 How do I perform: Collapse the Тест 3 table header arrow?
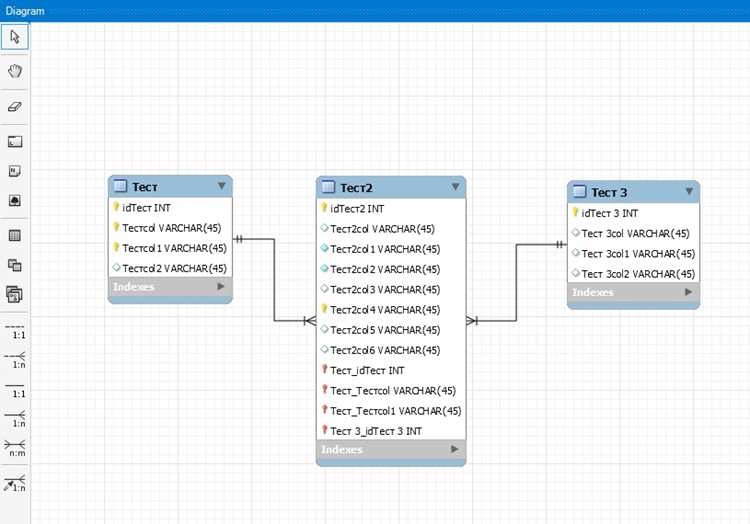click(689, 191)
